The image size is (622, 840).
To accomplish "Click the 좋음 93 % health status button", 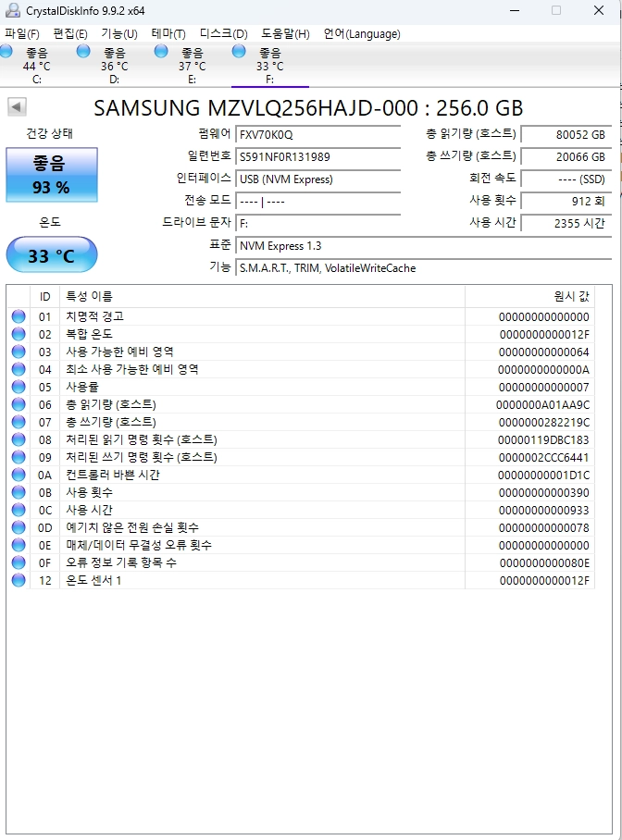I will tap(52, 175).
